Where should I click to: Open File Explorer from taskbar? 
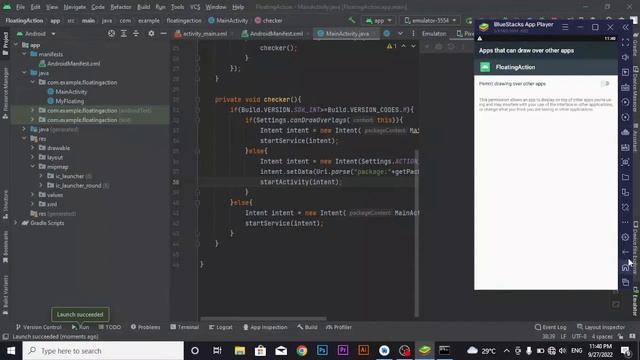click(x=240, y=351)
